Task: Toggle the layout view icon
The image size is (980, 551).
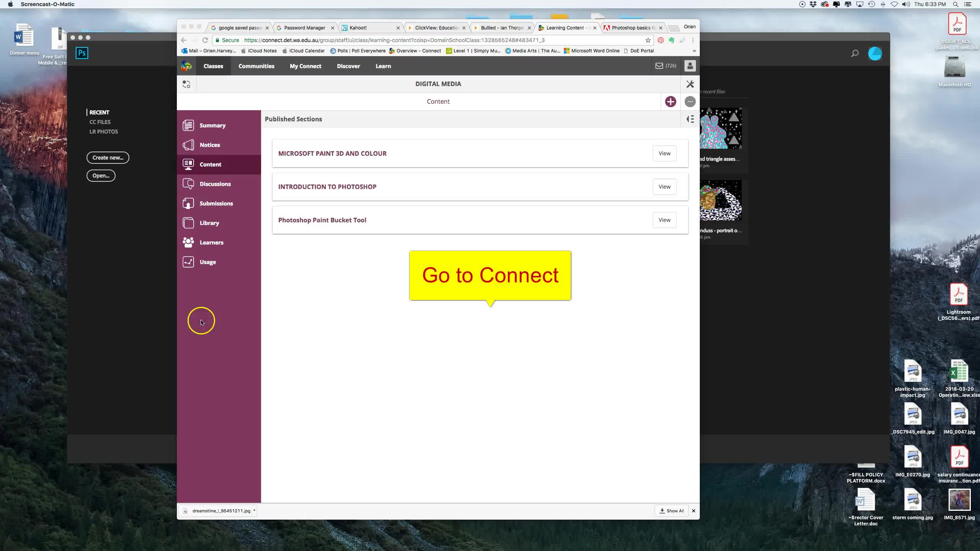Action: click(x=689, y=118)
